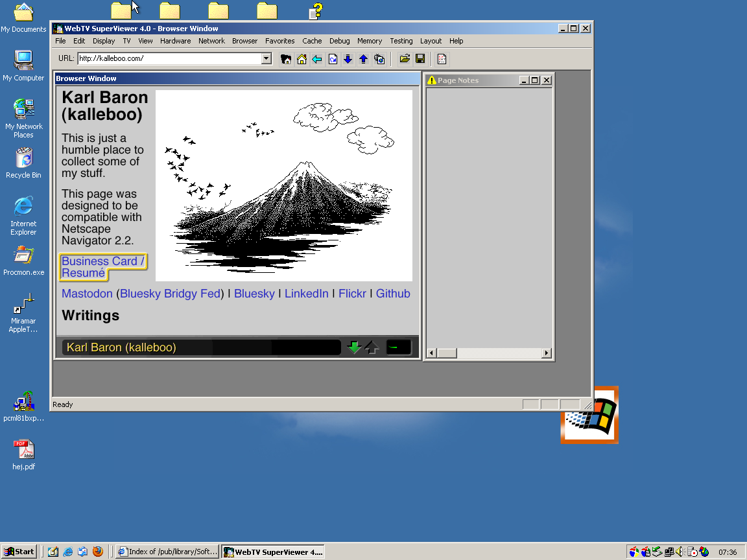Open the Github link

(393, 294)
